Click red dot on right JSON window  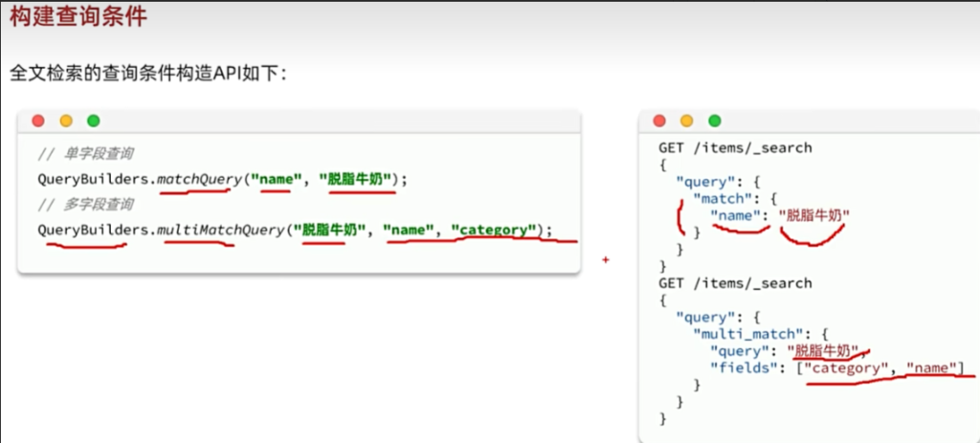[x=658, y=122]
